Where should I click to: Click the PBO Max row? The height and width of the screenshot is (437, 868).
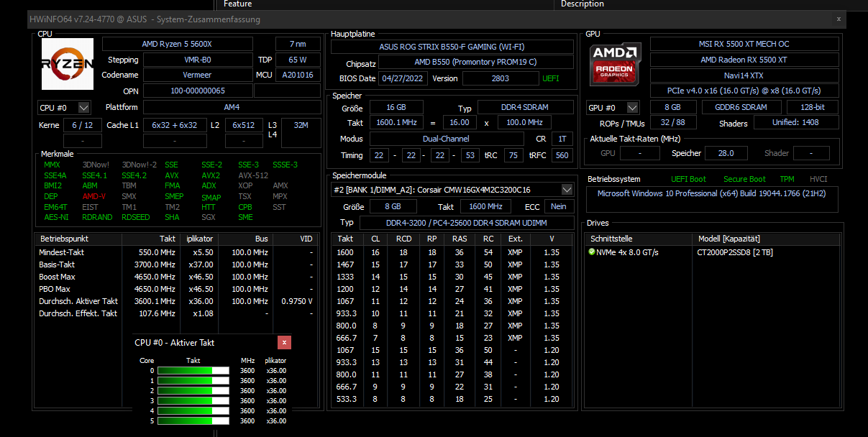tap(176, 289)
